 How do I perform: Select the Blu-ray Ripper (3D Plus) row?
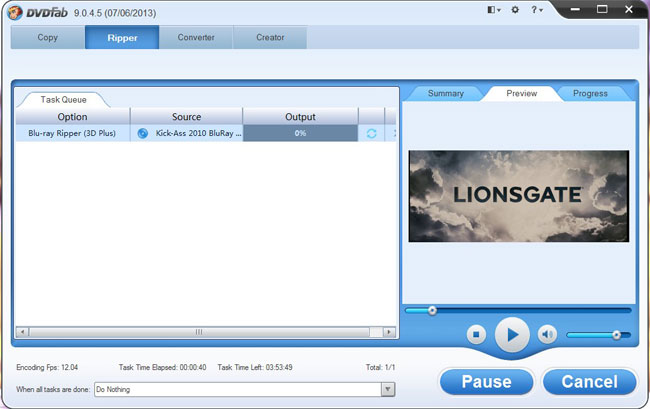click(206, 133)
